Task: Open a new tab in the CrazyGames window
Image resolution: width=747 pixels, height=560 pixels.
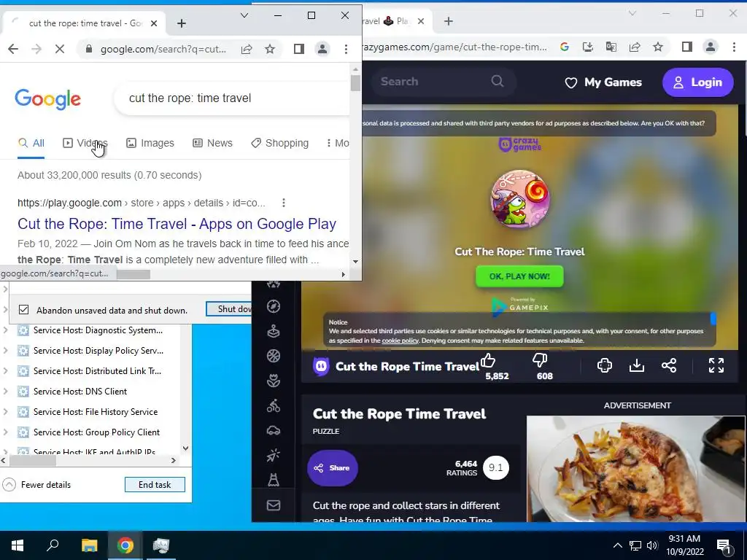Action: pos(449,21)
